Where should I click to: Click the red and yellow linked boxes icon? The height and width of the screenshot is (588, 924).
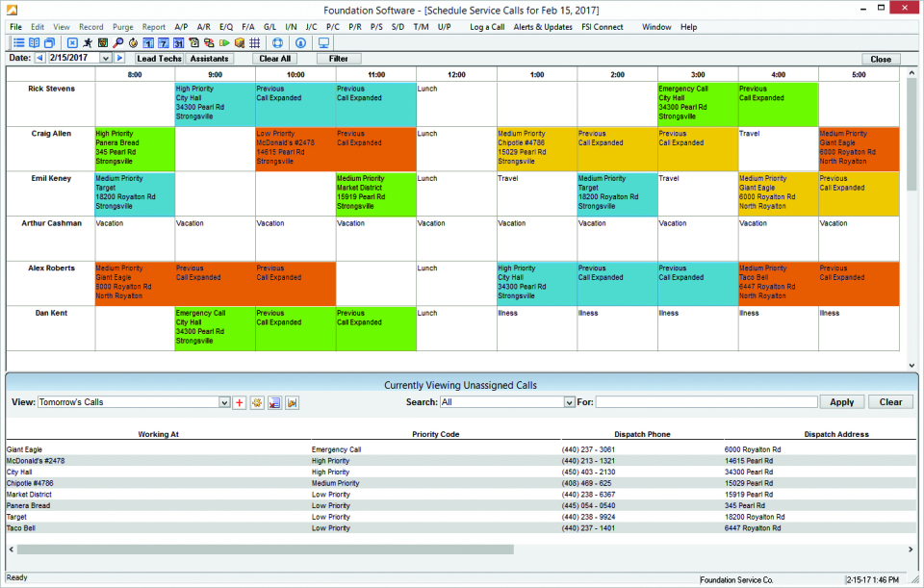point(209,43)
